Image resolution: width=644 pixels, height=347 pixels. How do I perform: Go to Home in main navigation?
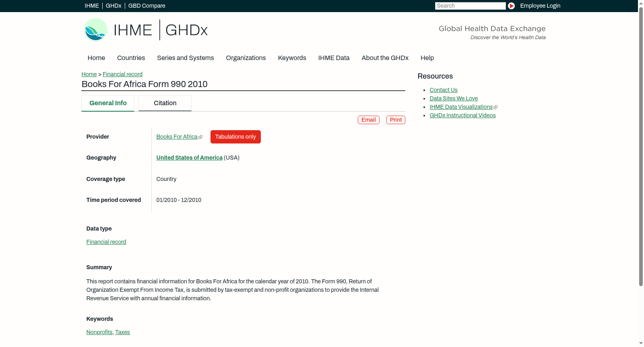point(96,58)
